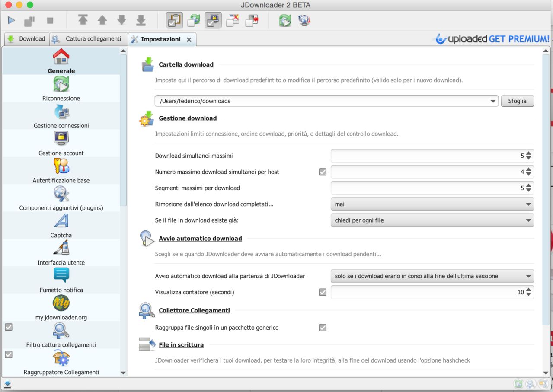Open the Generale settings section
The width and height of the screenshot is (553, 392).
click(61, 61)
